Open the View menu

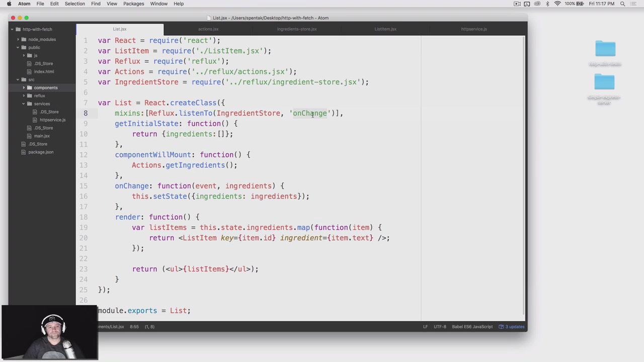point(112,4)
